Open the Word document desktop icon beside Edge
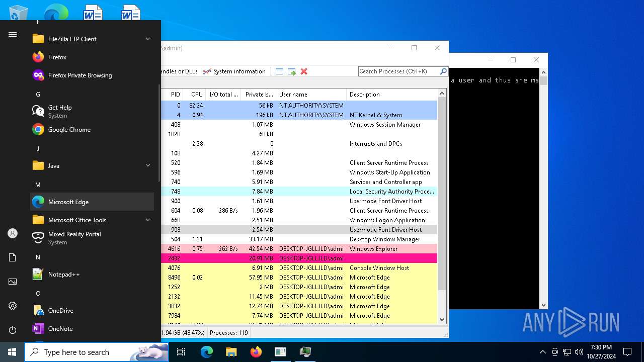Screen dimensions: 644x362 [x=93, y=12]
